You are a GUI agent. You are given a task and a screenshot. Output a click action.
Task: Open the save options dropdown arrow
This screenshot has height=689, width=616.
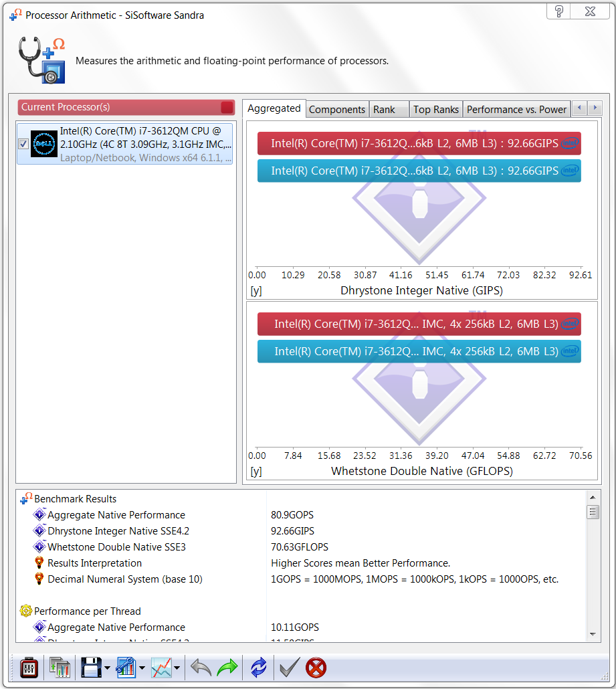click(107, 668)
